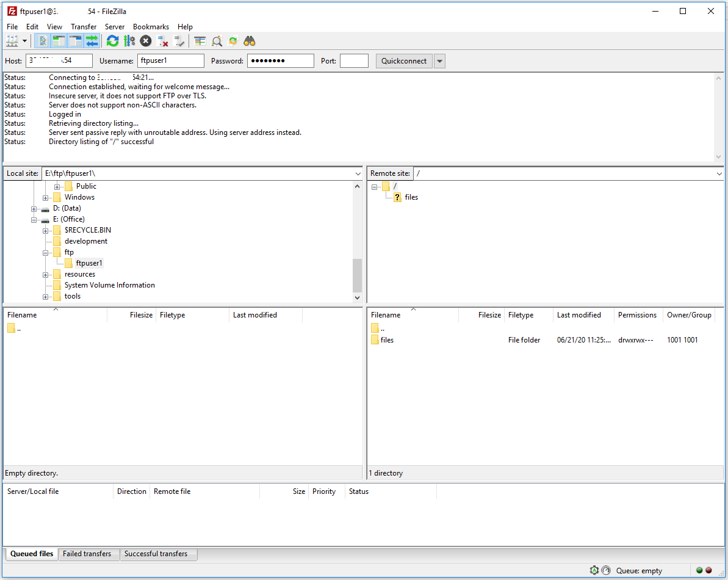
Task: Refresh the file and folder lists
Action: [112, 42]
